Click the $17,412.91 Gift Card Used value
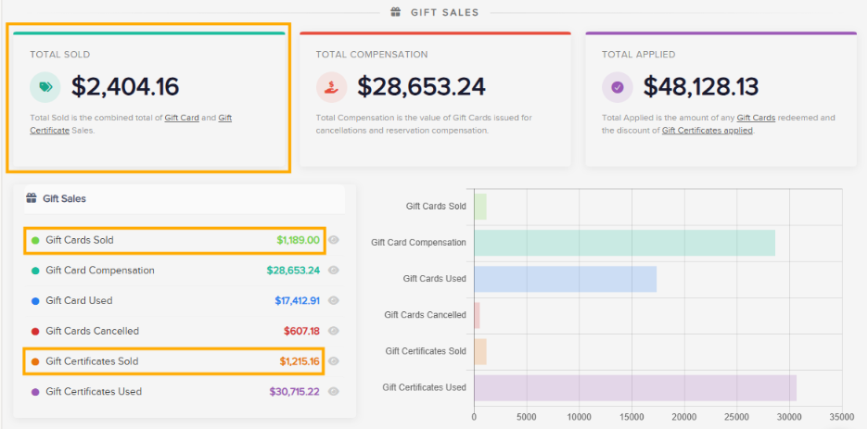Screen dimensions: 868x429 pyautogui.click(x=298, y=301)
